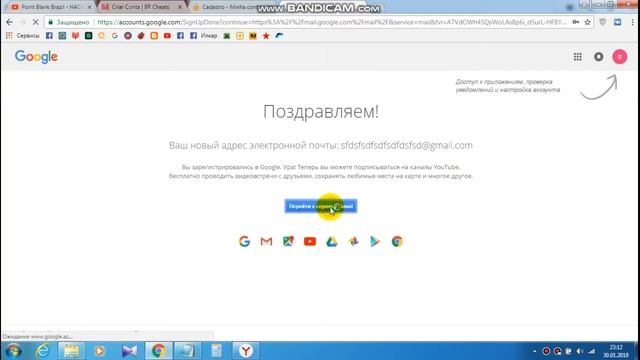
Task: Open the Сервисы apps shortcut
Action: (22, 36)
